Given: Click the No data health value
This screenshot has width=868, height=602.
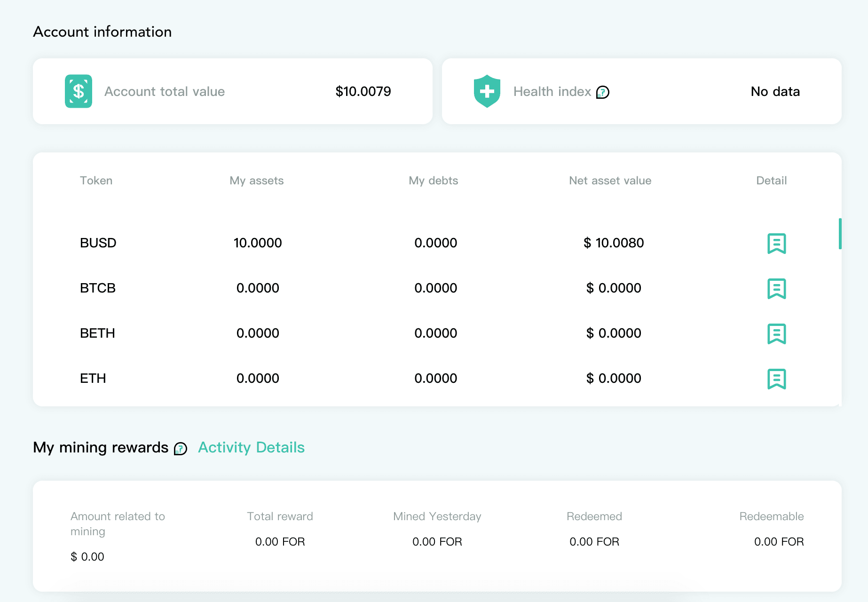Looking at the screenshot, I should pyautogui.click(x=775, y=91).
